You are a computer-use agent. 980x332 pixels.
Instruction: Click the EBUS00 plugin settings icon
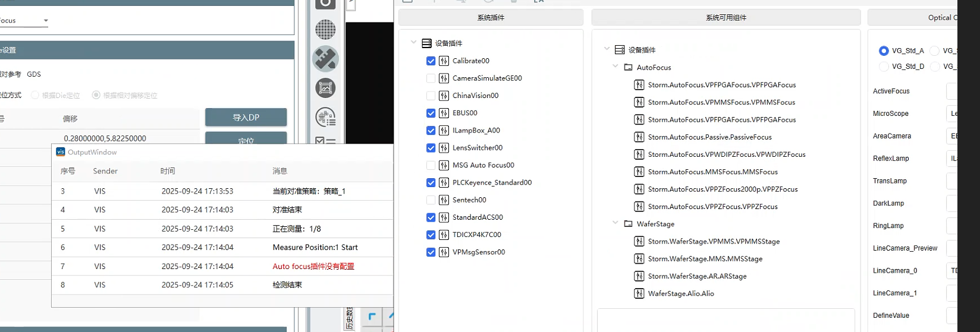(444, 113)
